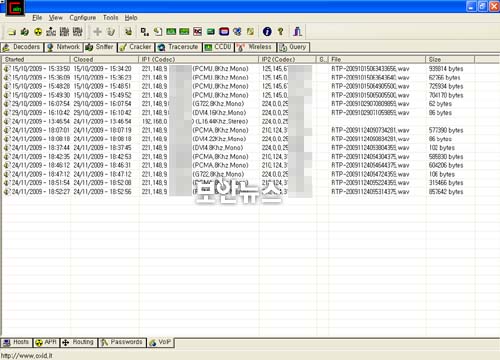Click the Start/Stop Sniffer toolbar icon
The image size is (500, 360).
click(25, 32)
